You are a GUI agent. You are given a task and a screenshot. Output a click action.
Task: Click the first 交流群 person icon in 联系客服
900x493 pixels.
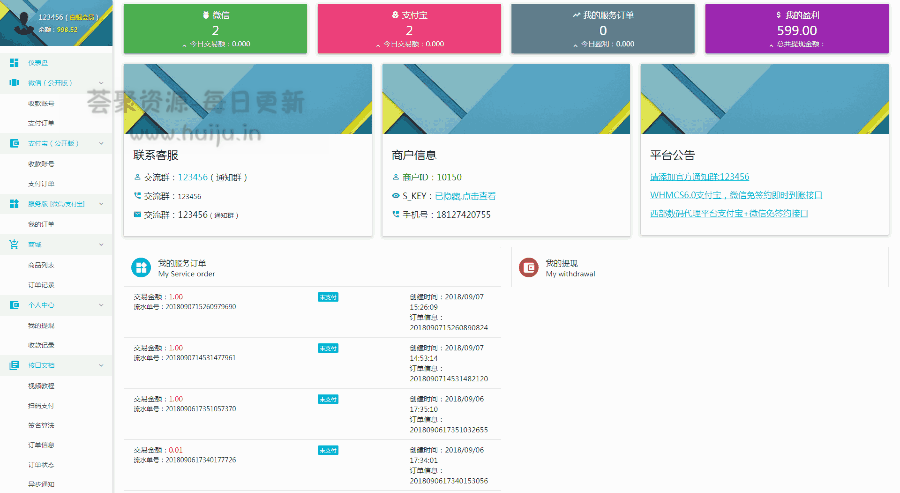(137, 177)
